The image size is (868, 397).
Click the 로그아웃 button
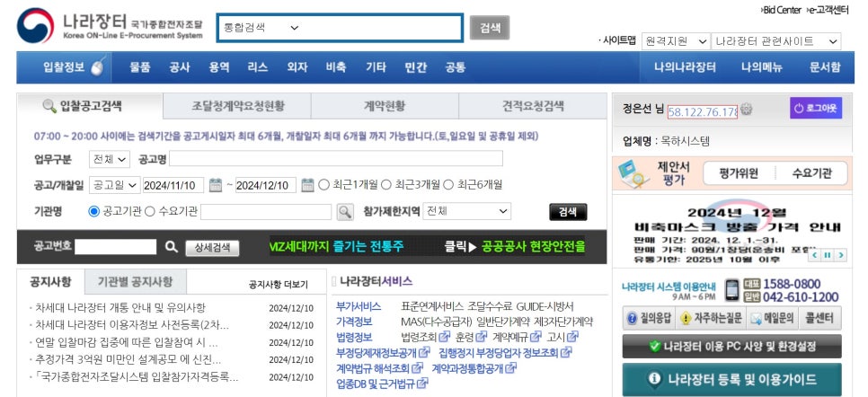[x=816, y=108]
